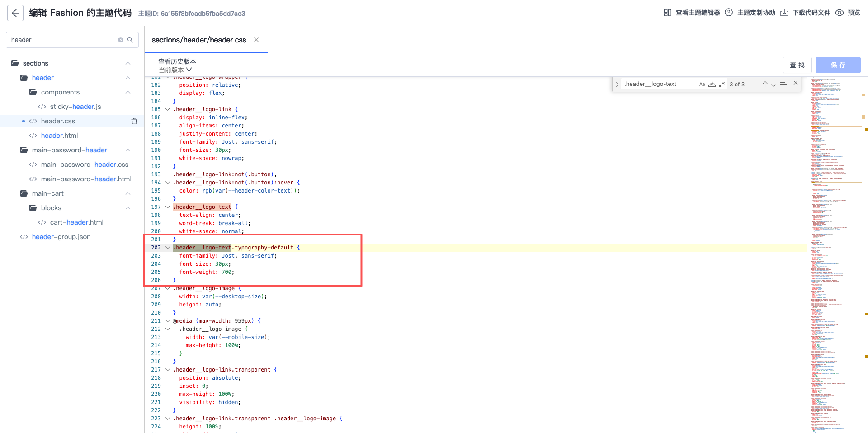Click the font-weight: 700 line
This screenshot has width=868, height=433.
tap(207, 272)
